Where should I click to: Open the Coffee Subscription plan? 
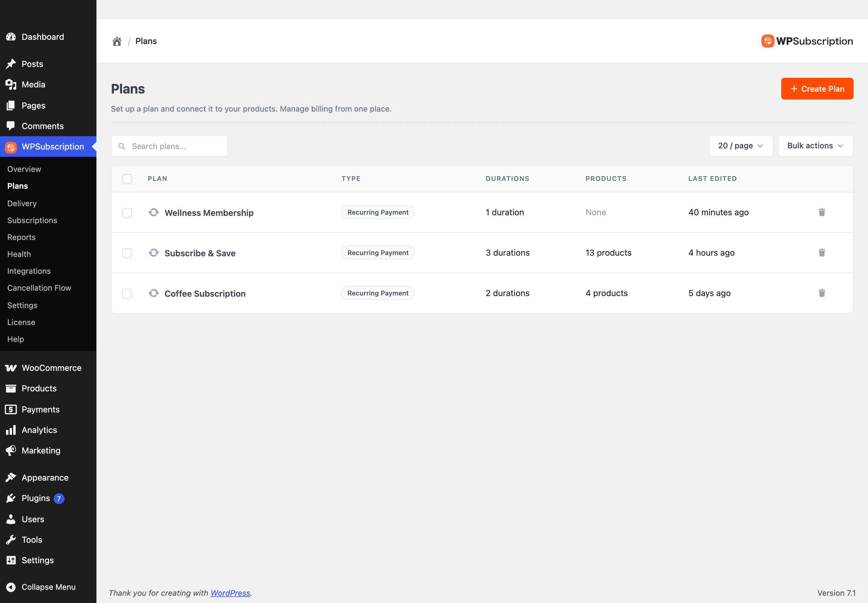pyautogui.click(x=205, y=294)
